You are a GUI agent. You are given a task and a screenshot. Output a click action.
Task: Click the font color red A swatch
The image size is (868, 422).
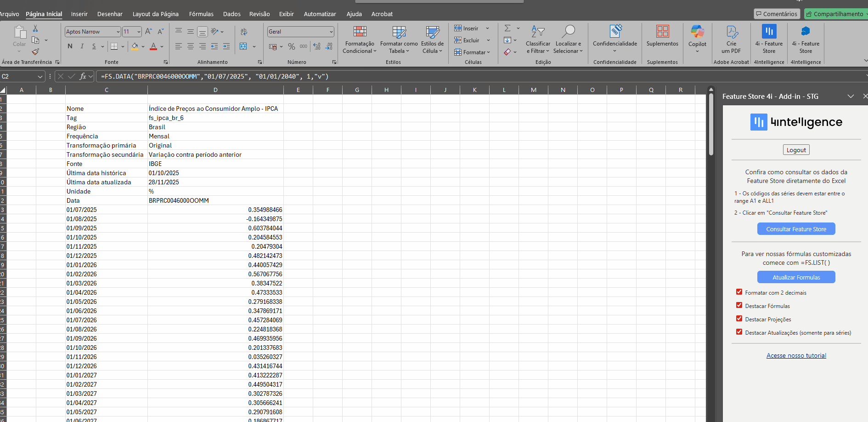[153, 46]
